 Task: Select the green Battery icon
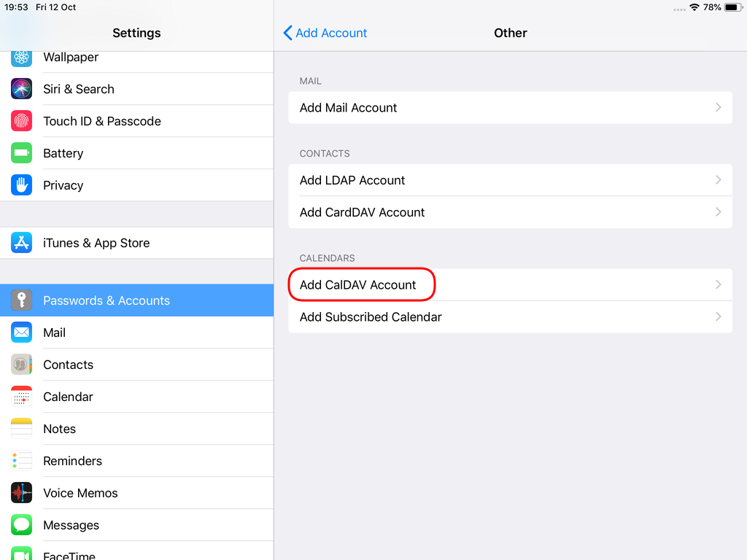coord(21,153)
